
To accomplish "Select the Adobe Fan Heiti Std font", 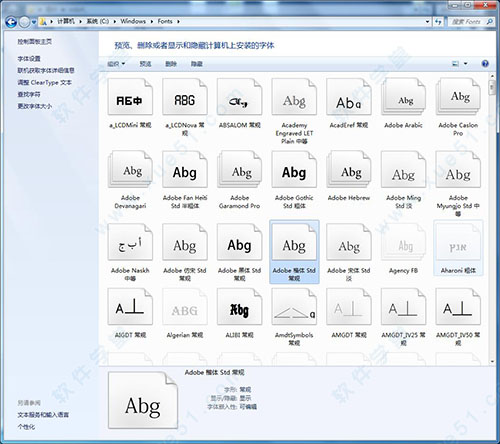I will click(x=185, y=169).
